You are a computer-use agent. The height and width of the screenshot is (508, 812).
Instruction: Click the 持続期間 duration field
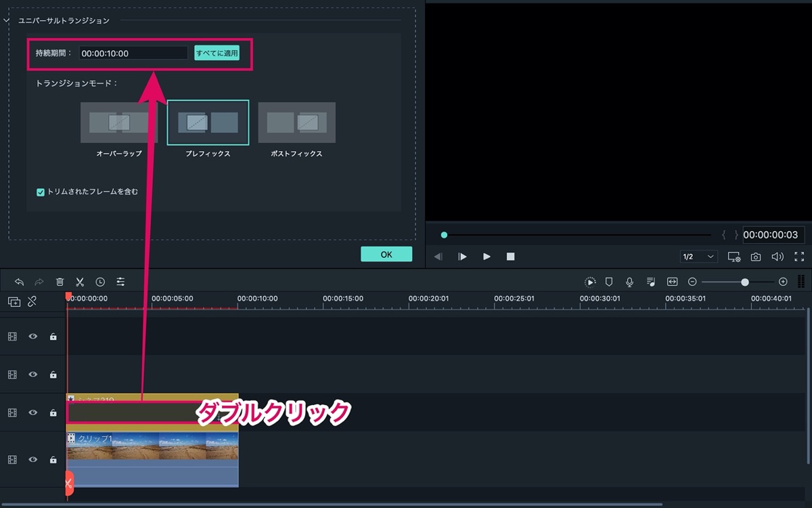[133, 53]
